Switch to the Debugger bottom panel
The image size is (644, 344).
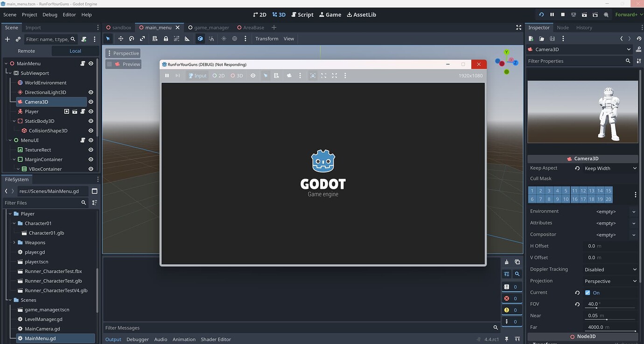coord(138,339)
